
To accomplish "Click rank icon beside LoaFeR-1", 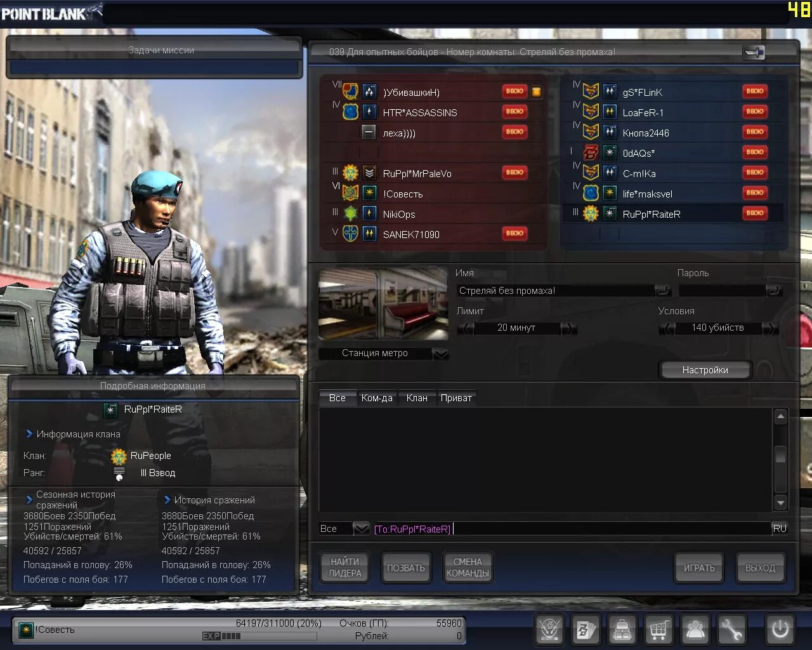I will pos(610,112).
